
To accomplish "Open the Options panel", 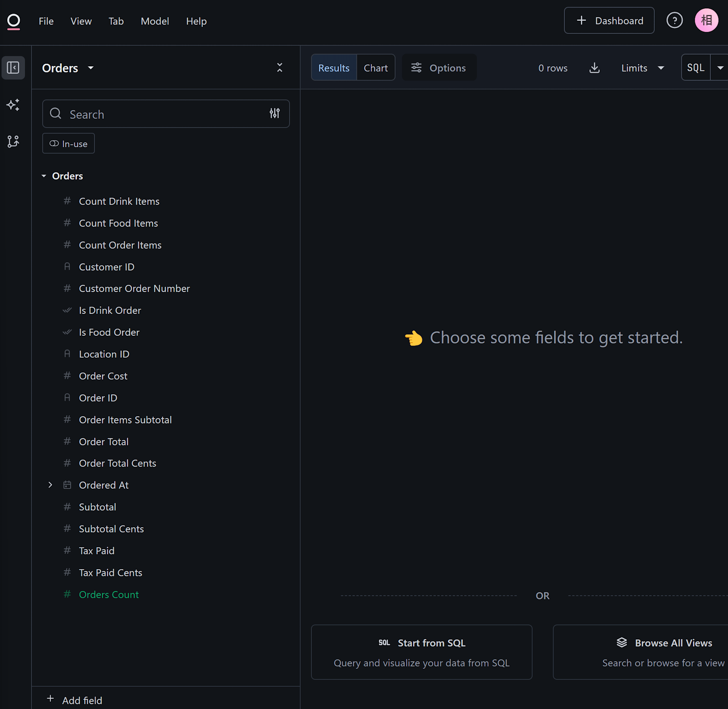I will coord(439,68).
